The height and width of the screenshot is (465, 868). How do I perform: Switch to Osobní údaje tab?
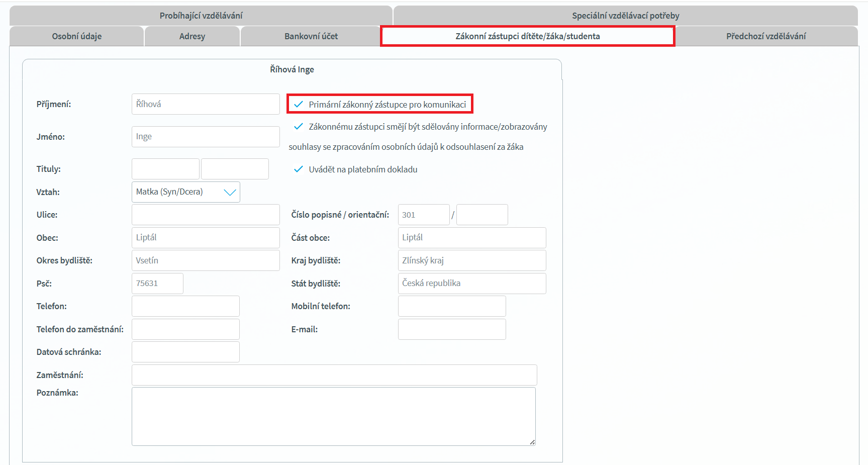click(77, 36)
